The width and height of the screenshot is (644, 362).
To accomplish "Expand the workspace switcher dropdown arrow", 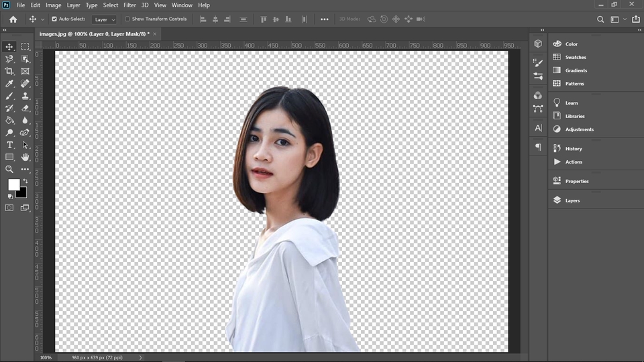I will 625,19.
